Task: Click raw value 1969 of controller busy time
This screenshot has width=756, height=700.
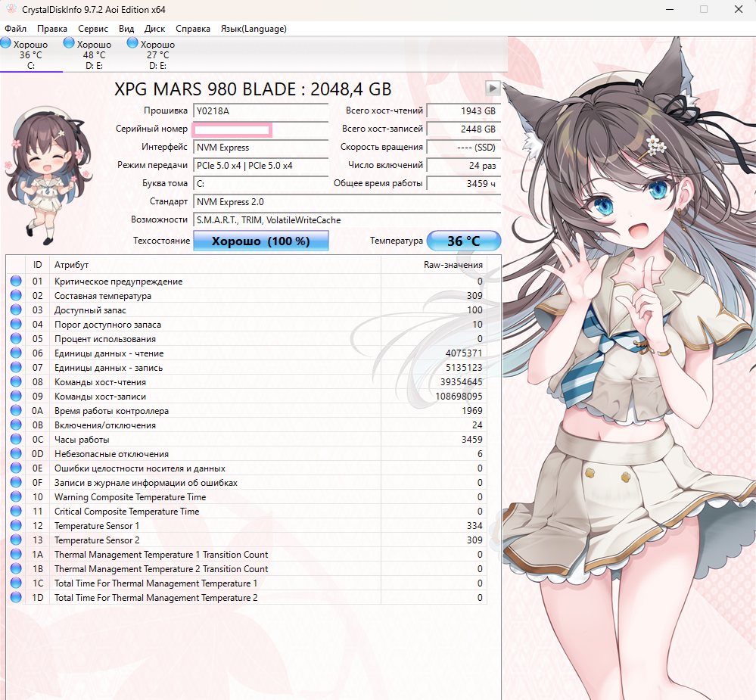Action: 472,411
